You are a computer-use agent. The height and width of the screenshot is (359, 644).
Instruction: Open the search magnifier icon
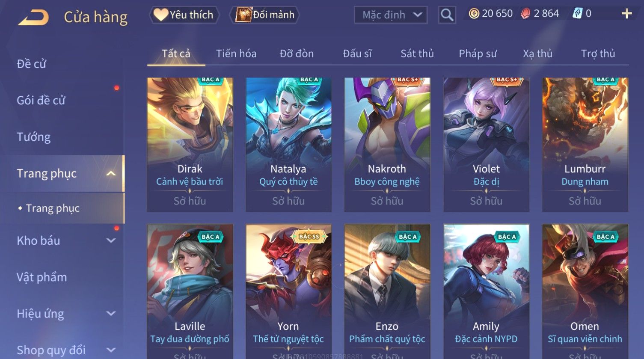(447, 15)
